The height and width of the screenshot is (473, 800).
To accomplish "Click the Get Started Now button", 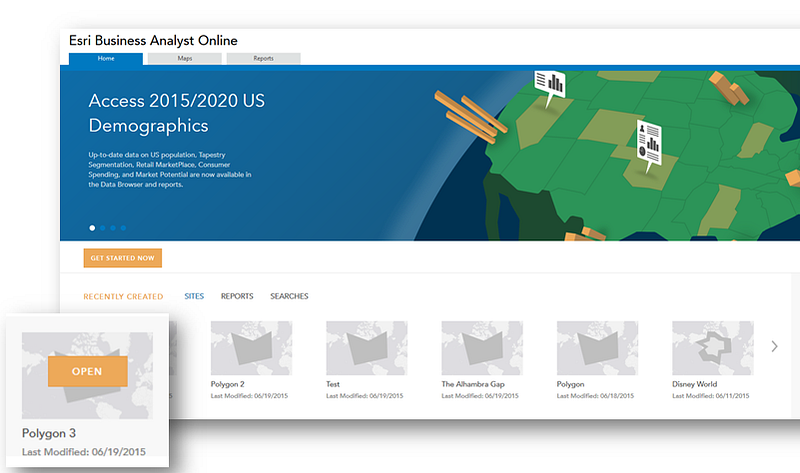I will 122,258.
